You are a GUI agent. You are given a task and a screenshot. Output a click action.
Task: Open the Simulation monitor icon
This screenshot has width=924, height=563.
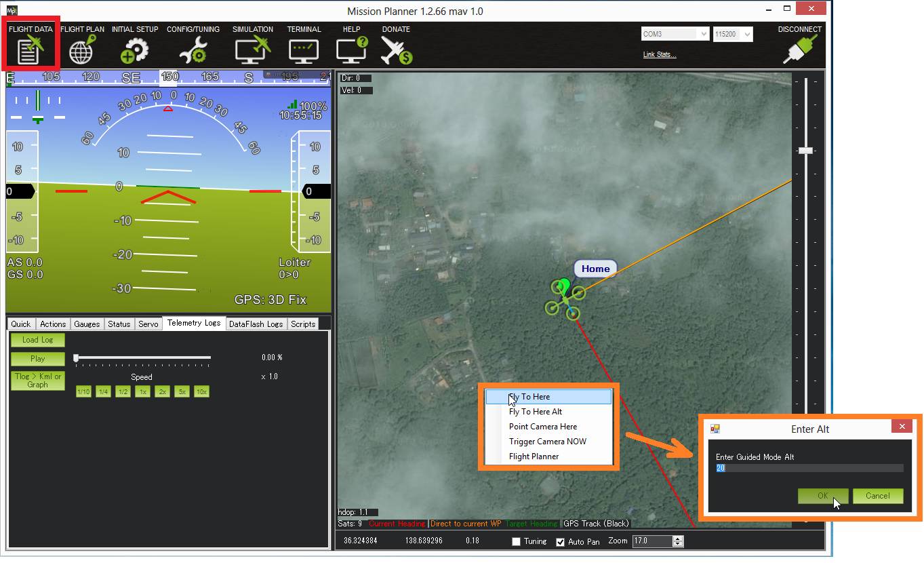(252, 50)
